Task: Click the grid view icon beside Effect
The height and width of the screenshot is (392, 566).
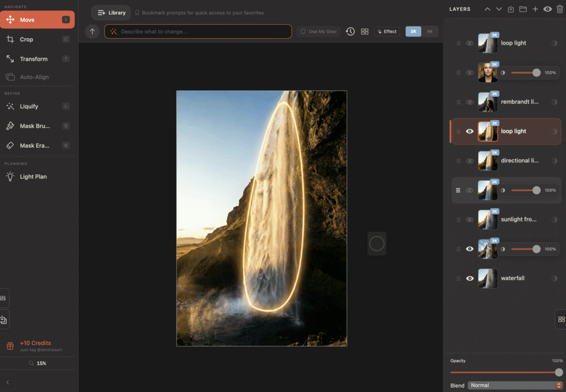Action: tap(365, 32)
